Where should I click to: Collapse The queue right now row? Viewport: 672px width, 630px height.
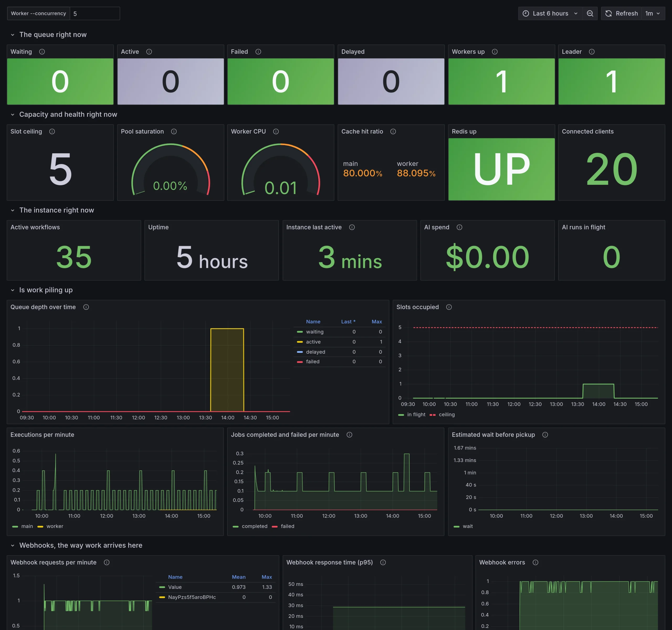(x=13, y=35)
